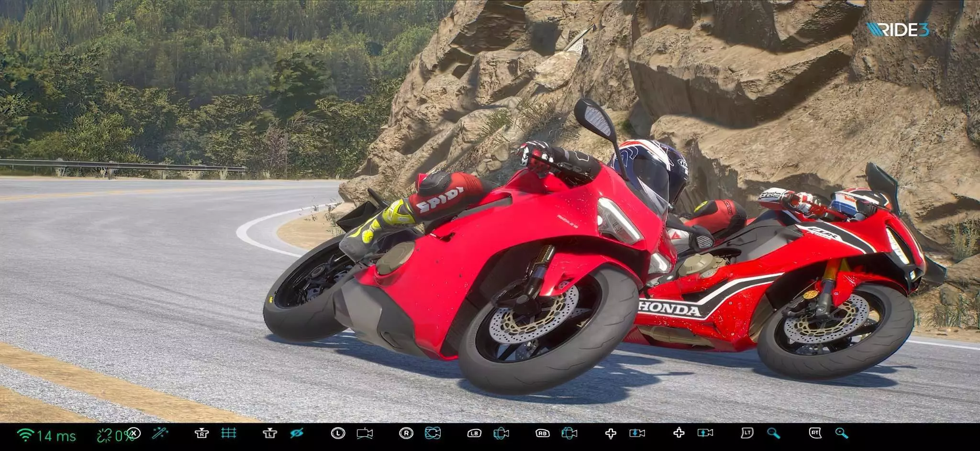Click the camera roll icon beside RB
The image size is (980, 451).
569,433
